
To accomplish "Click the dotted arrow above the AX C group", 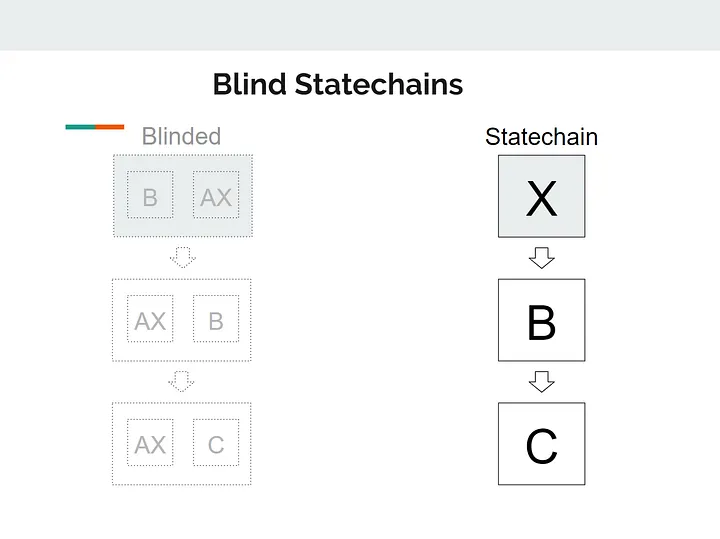I will point(182,381).
